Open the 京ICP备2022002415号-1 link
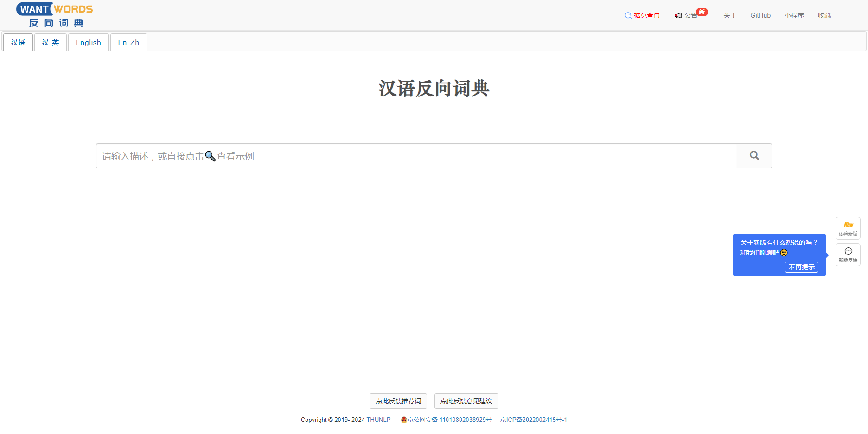This screenshot has height=434, width=868. [534, 420]
